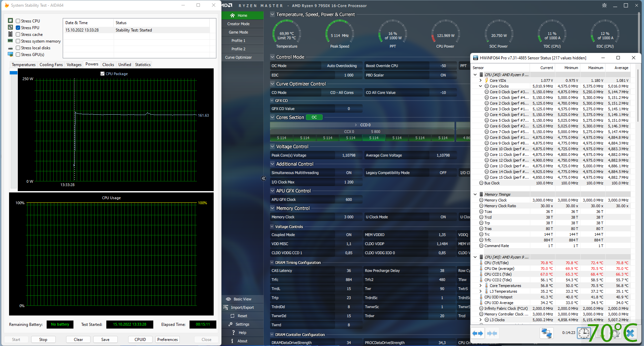Stop the AIDA64 stability test

[x=43, y=340]
